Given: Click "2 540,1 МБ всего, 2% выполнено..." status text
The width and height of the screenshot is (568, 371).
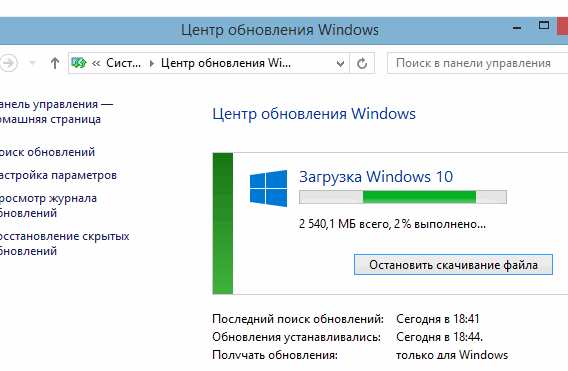Looking at the screenshot, I should point(392,224).
